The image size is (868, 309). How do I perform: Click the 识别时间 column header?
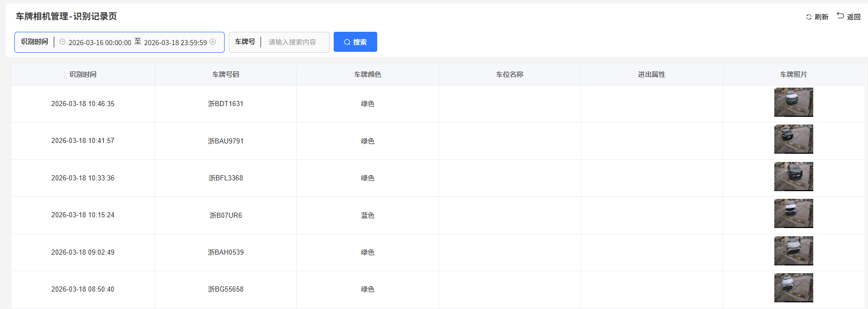coord(83,74)
